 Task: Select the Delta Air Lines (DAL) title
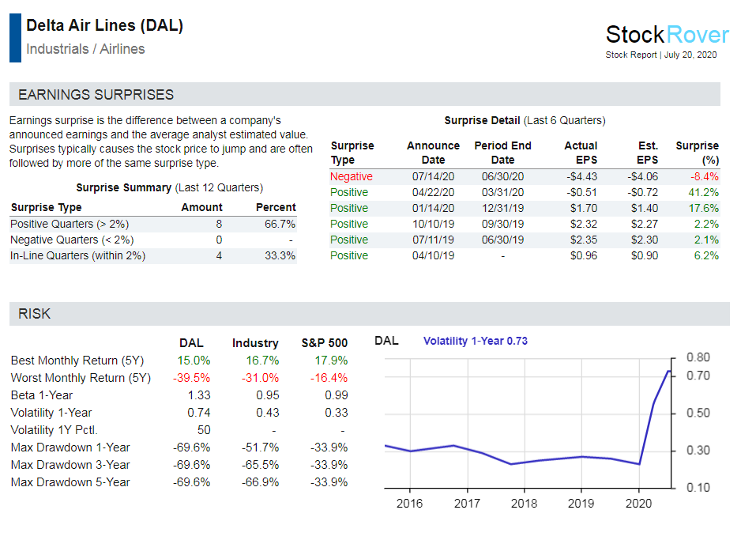click(x=104, y=25)
